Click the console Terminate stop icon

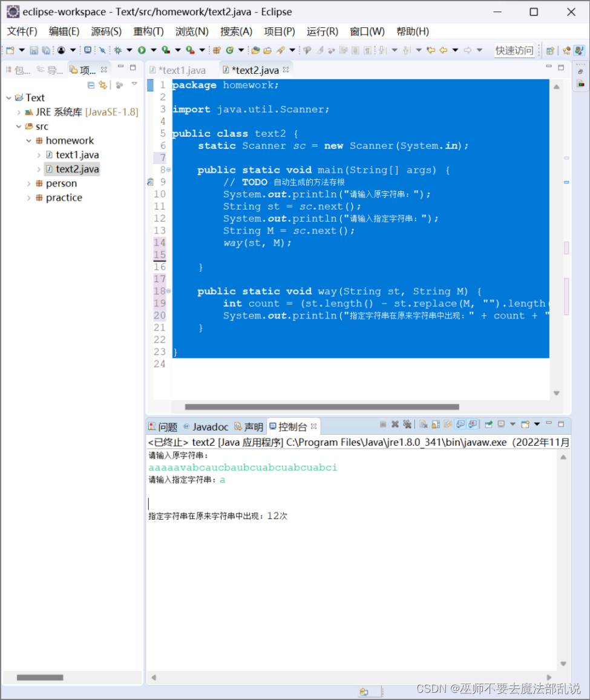(x=383, y=424)
